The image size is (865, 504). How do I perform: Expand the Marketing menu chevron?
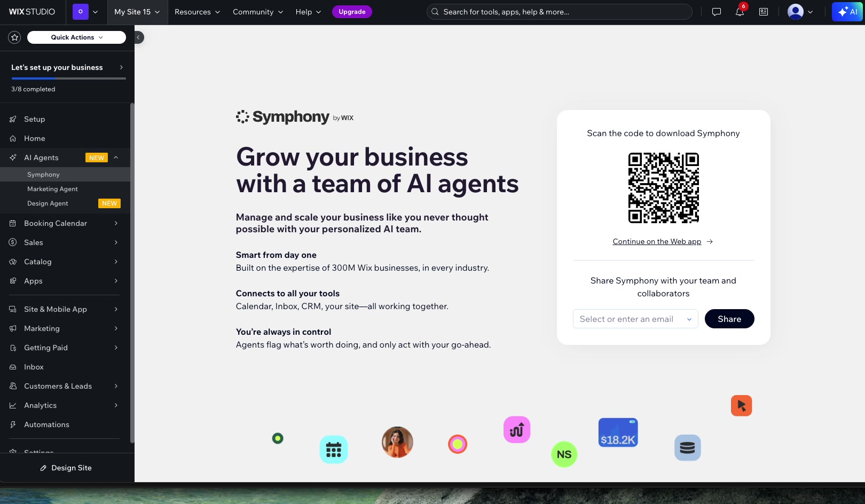[x=116, y=328]
